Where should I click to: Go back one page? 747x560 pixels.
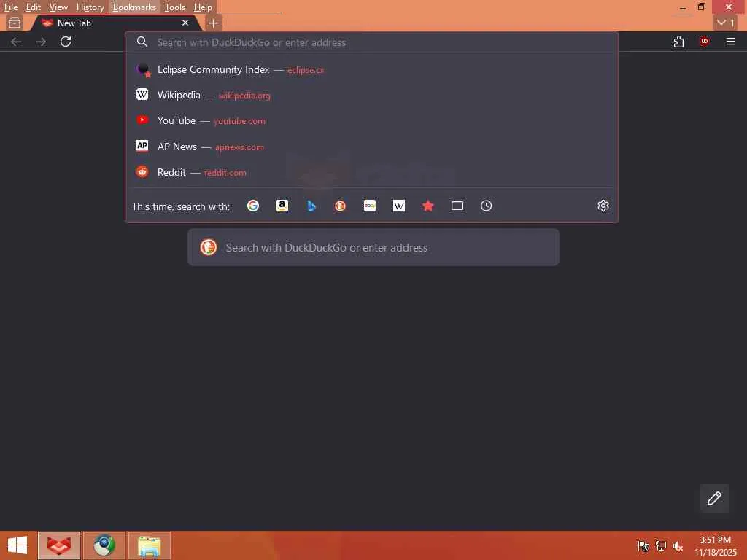(16, 42)
